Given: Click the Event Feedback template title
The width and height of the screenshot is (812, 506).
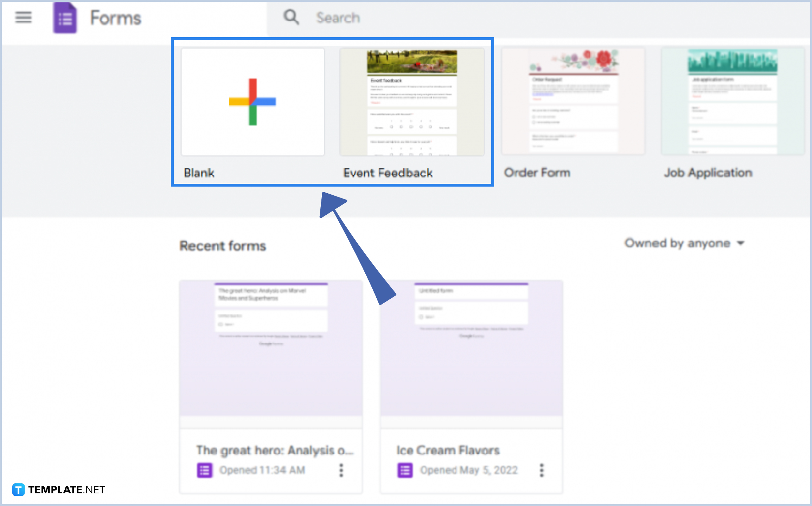Looking at the screenshot, I should 388,173.
